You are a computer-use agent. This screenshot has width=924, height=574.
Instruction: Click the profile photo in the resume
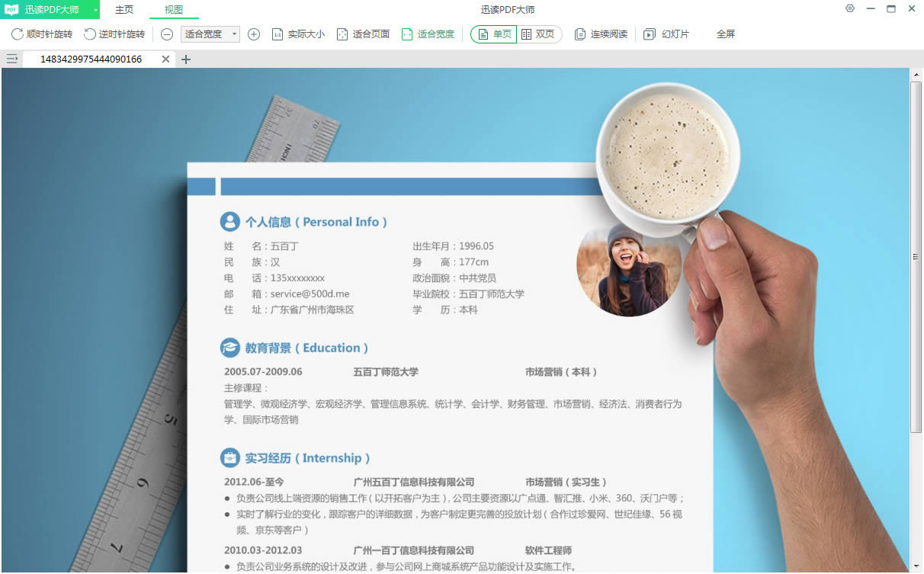(x=628, y=268)
